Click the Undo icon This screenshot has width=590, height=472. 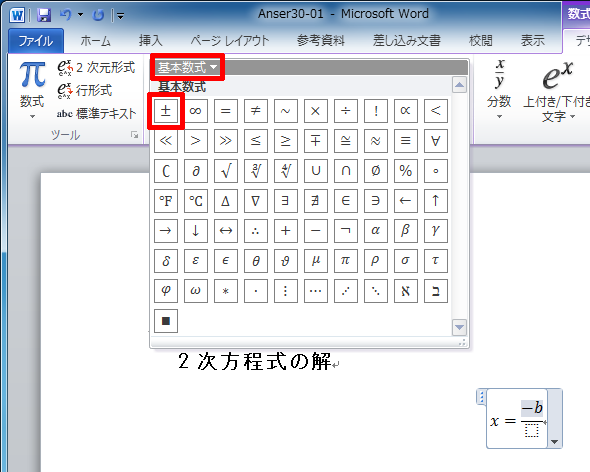(x=65, y=15)
